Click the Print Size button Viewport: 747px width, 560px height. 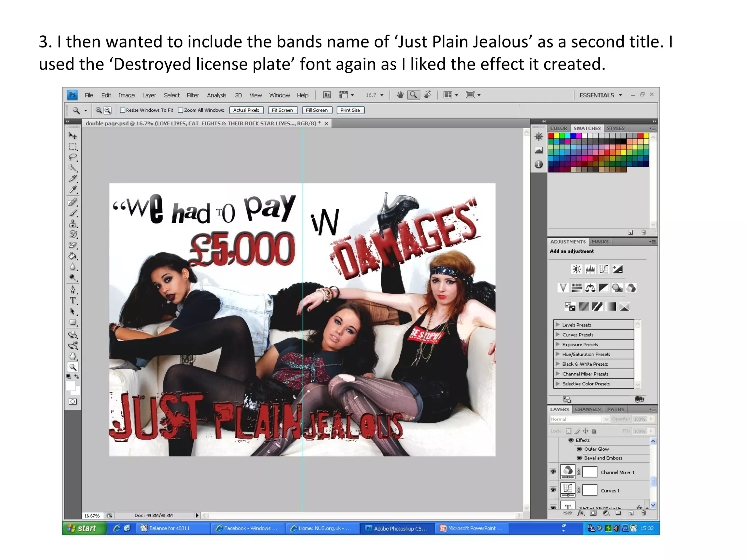click(350, 110)
